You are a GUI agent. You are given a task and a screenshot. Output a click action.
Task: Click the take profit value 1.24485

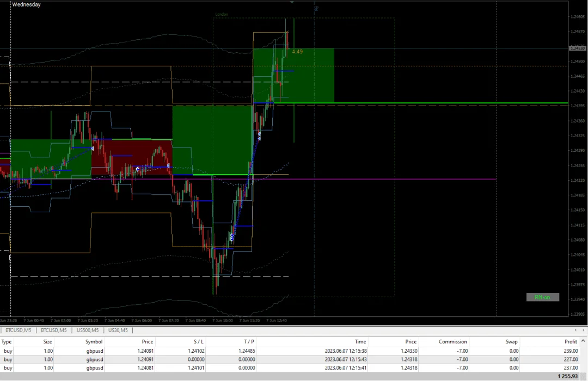point(247,351)
